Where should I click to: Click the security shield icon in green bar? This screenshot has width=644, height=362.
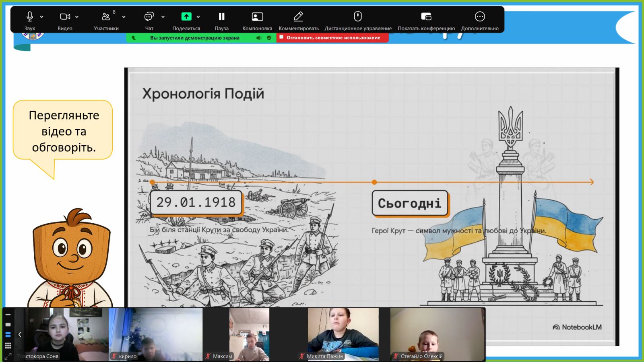click(x=269, y=38)
